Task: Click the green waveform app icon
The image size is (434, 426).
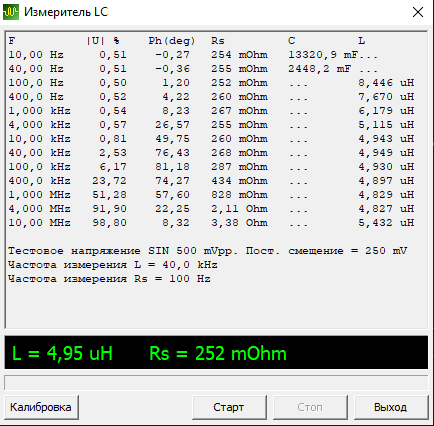Action: tap(11, 12)
